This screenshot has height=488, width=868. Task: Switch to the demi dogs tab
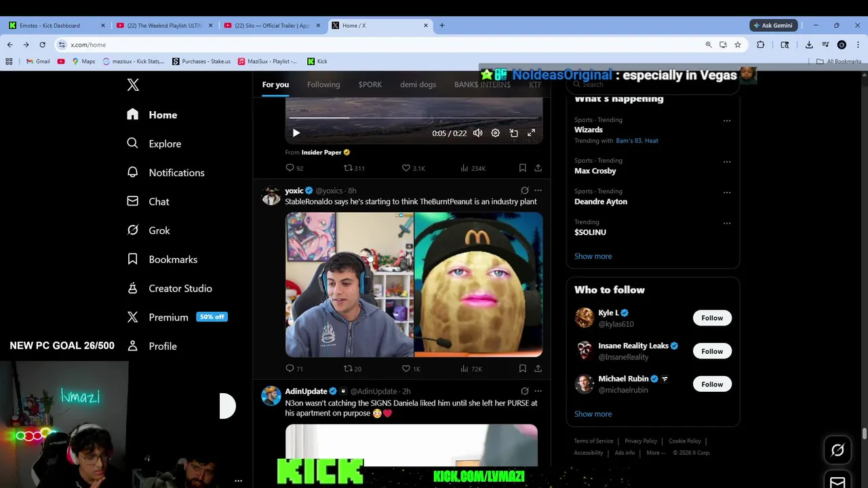coord(418,85)
